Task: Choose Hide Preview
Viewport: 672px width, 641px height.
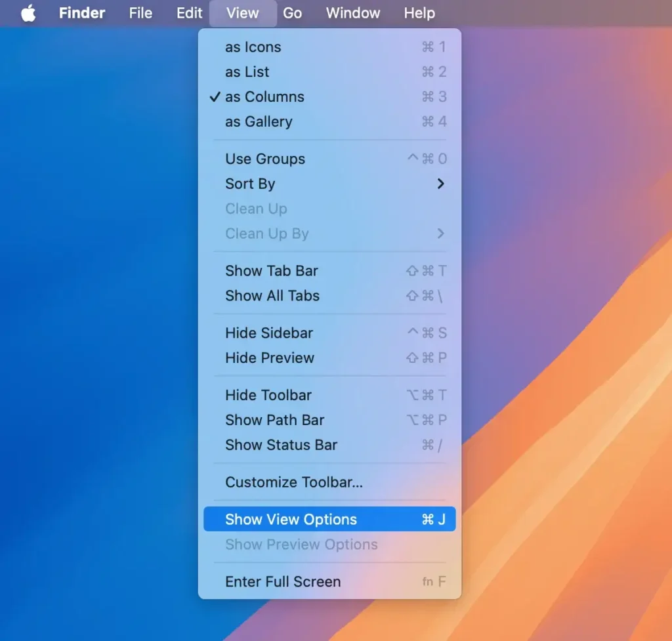Action: pyautogui.click(x=329, y=358)
